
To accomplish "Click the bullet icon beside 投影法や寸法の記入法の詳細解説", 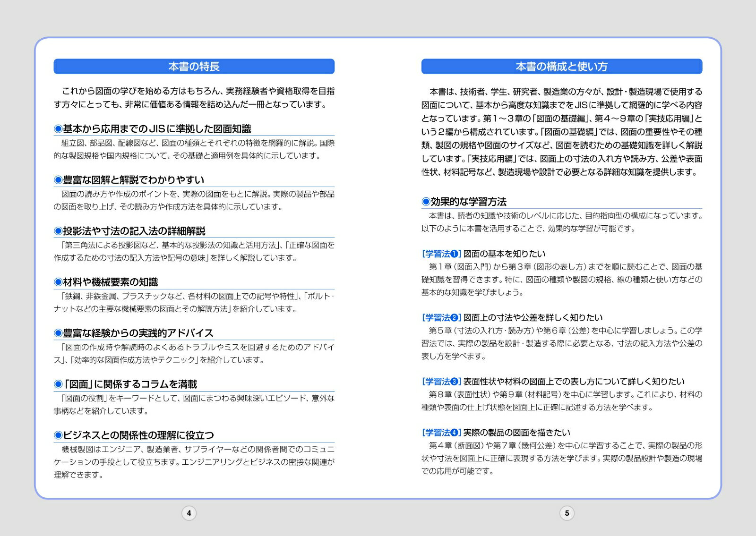I will 58,231.
